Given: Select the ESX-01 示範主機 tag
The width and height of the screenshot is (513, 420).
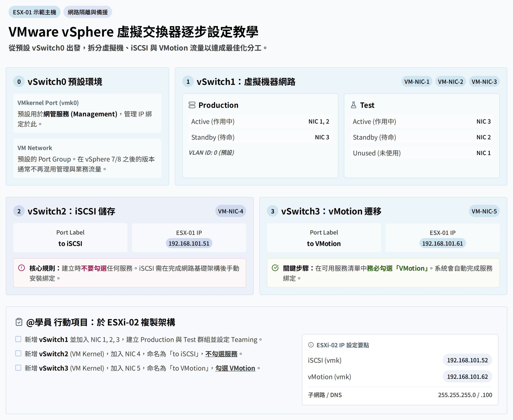Looking at the screenshot, I should click(34, 12).
